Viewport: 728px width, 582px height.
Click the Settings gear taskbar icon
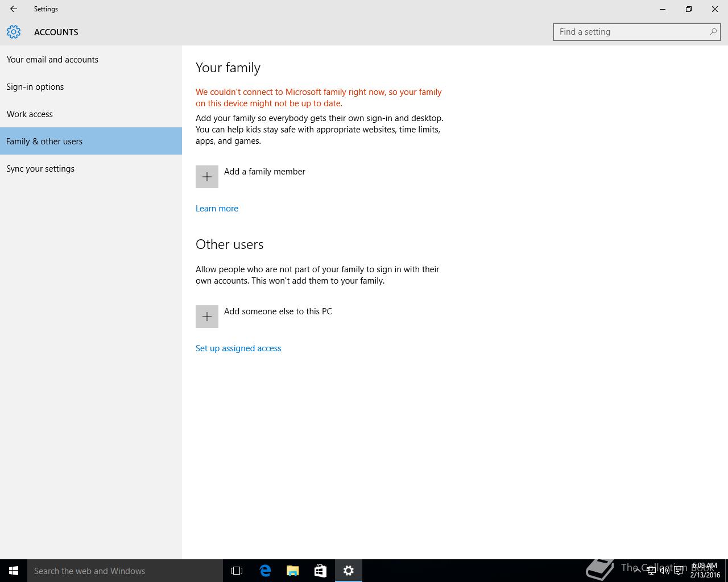click(349, 571)
